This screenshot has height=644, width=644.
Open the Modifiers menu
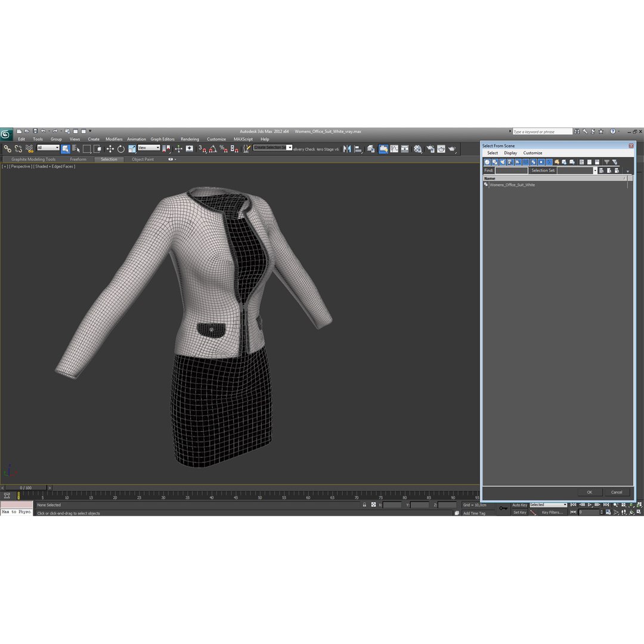click(114, 139)
